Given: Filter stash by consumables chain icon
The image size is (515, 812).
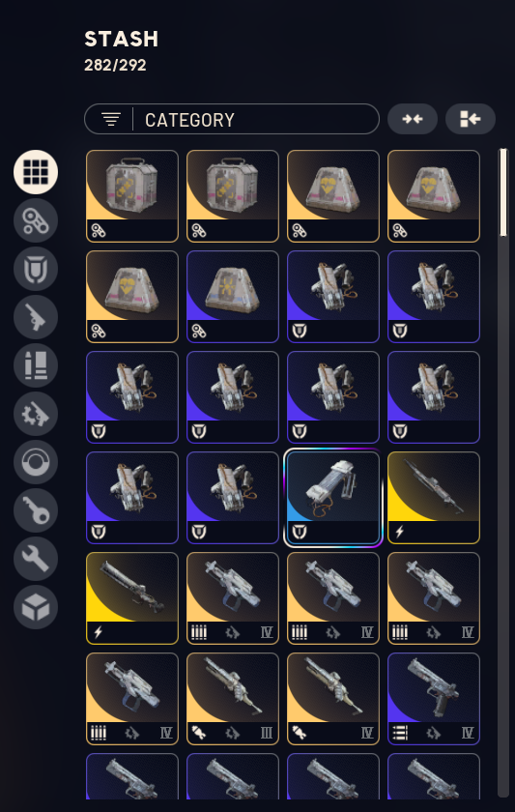Looking at the screenshot, I should tap(36, 220).
